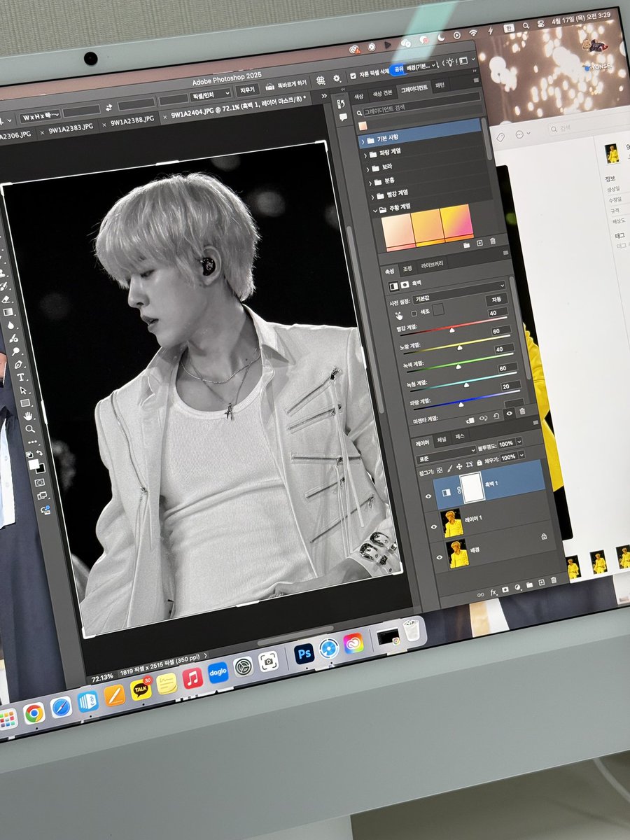Expand the 파랑 계열 gradient folder
Viewport: 630px width, 840px height.
[365, 155]
